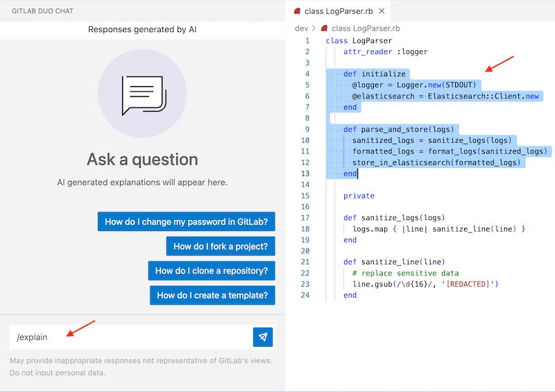Screen dimensions: 555x392
Task: Click the Ruby file icon in the tab
Action: pyautogui.click(x=297, y=11)
